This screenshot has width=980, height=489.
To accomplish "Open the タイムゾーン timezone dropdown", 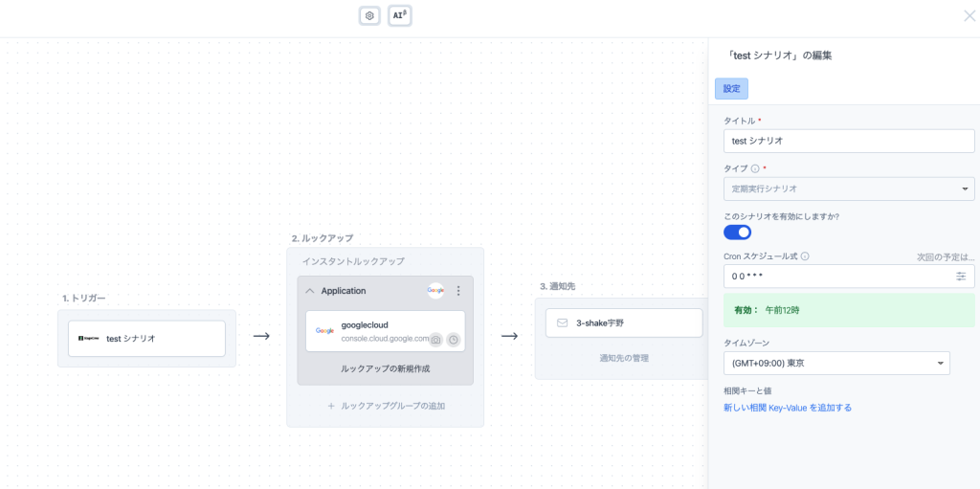I will [x=836, y=364].
